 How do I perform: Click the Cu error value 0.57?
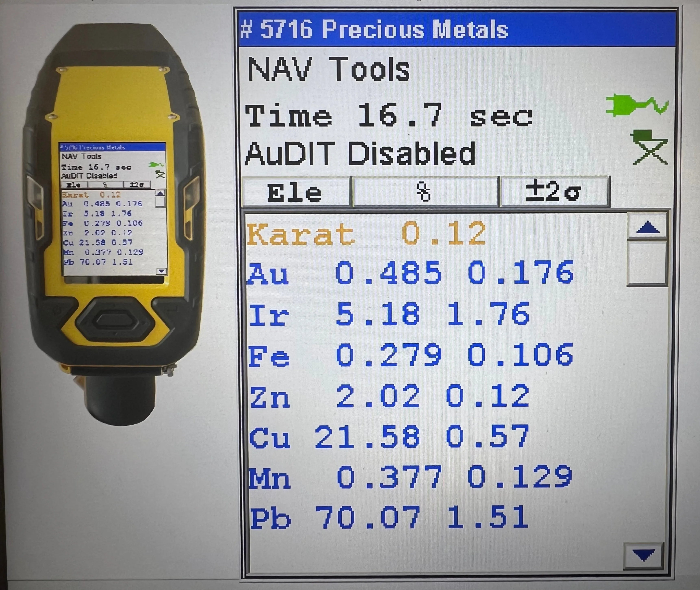(488, 436)
